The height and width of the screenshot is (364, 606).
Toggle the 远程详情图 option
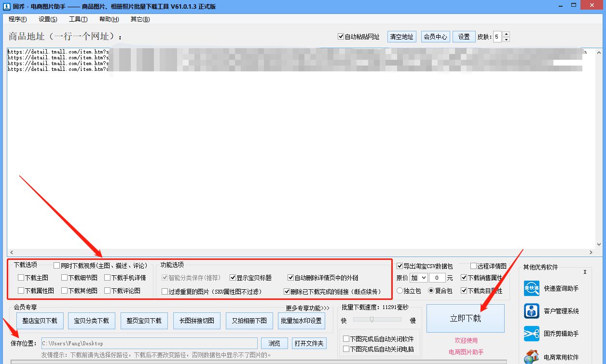(473, 266)
